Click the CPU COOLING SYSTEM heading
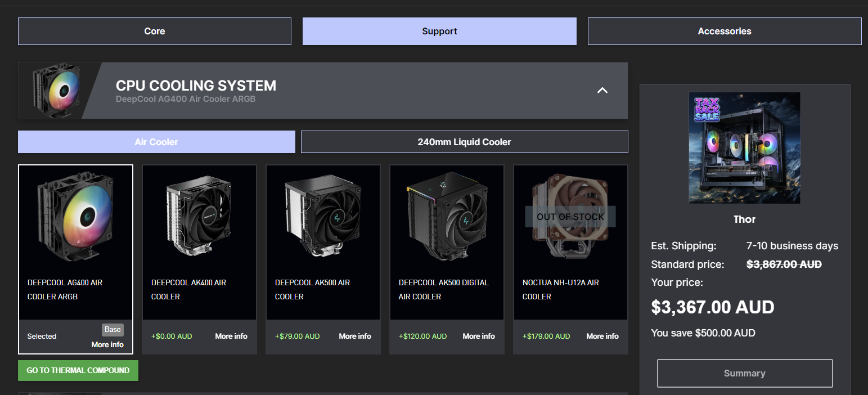 pos(196,86)
